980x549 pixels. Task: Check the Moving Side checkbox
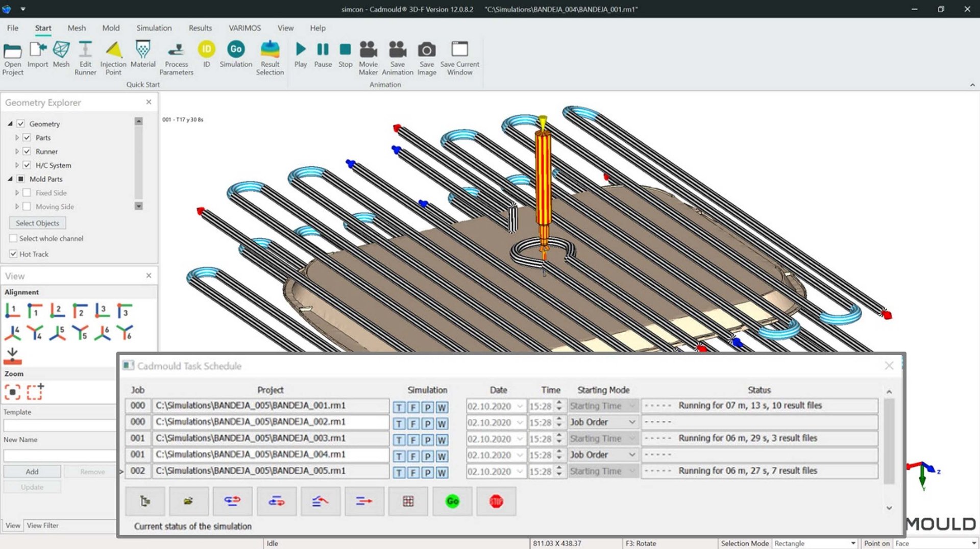pos(27,206)
